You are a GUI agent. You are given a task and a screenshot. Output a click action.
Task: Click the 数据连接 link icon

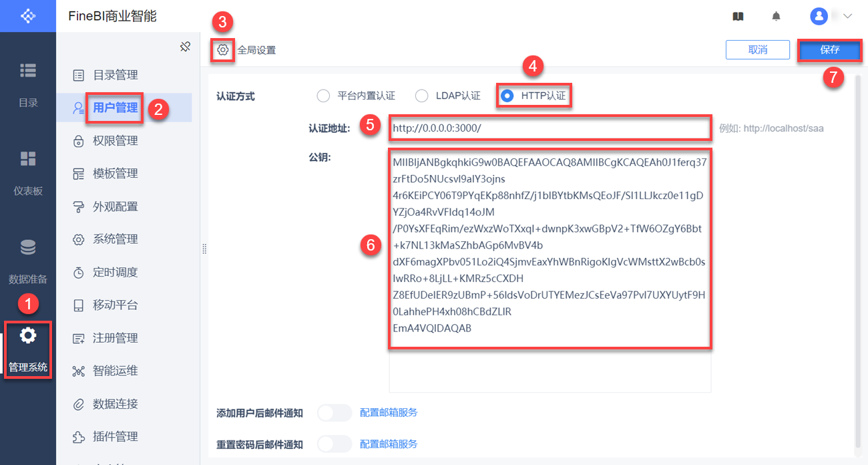click(79, 404)
